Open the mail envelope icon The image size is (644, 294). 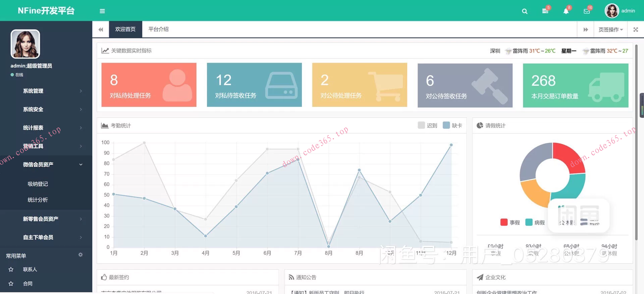[587, 11]
